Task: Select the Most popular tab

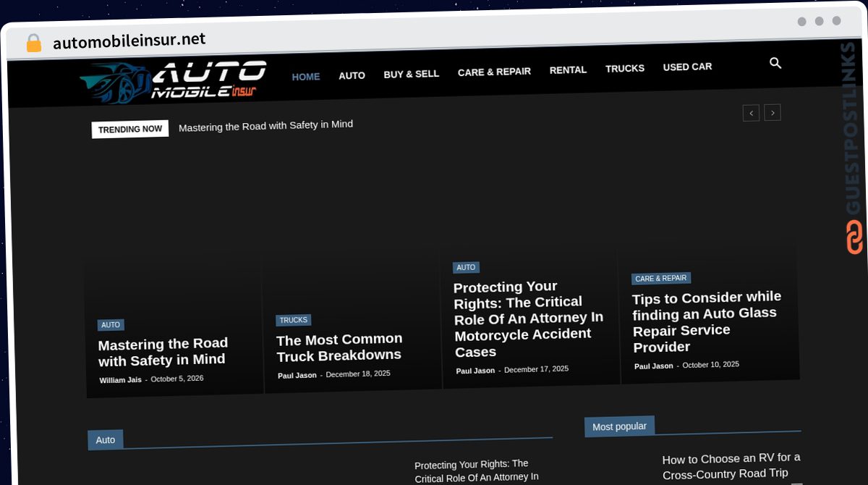Action: (x=619, y=426)
